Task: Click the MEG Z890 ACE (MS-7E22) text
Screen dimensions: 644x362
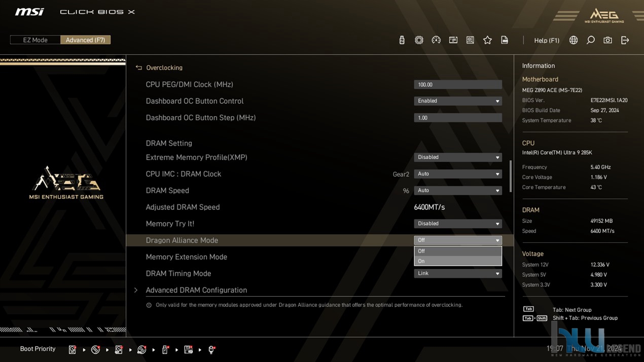Action: (552, 90)
